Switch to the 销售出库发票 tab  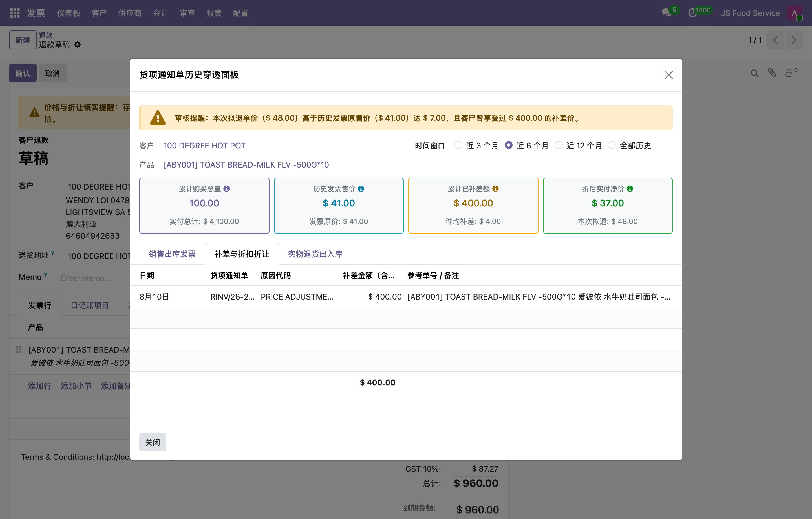click(x=172, y=254)
